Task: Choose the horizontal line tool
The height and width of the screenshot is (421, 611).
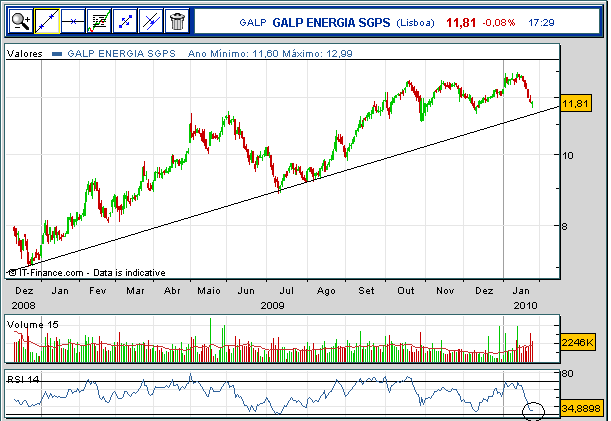Action: pyautogui.click(x=73, y=21)
